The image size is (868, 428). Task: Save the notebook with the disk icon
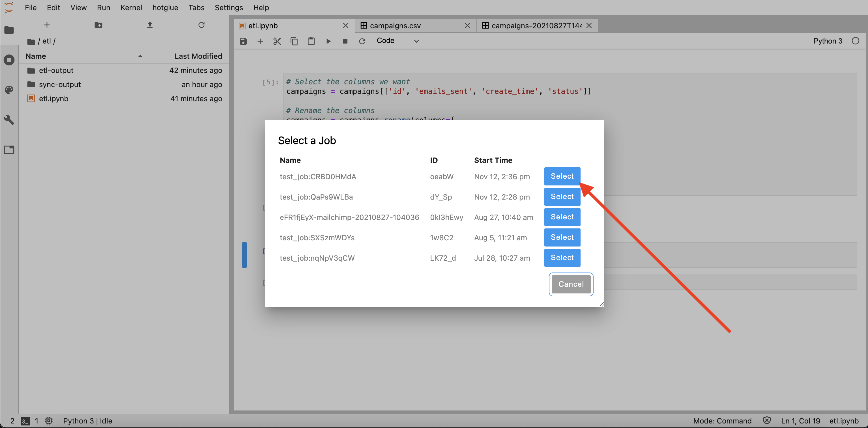pyautogui.click(x=243, y=41)
